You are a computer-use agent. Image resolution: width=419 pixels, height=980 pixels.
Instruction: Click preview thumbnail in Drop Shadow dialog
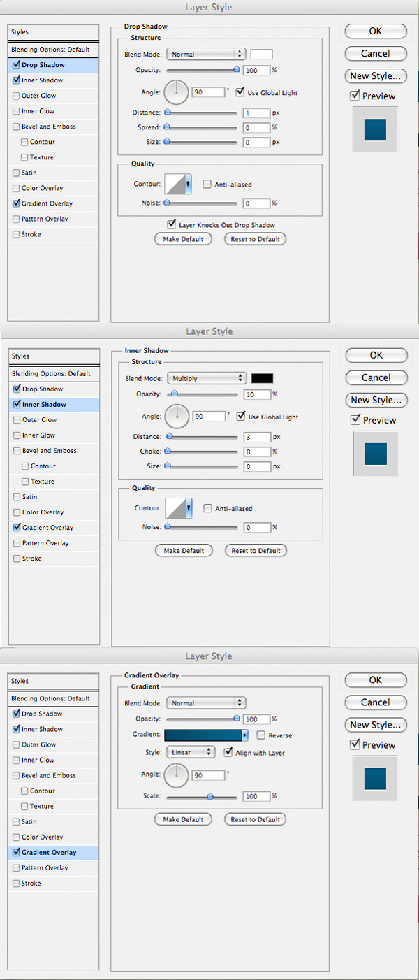(x=375, y=129)
